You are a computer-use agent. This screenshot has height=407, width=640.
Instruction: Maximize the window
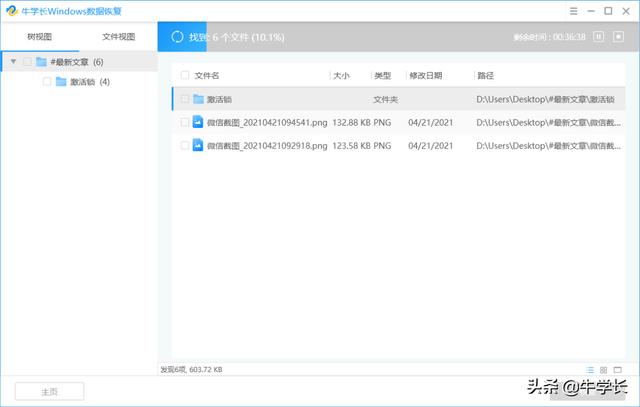(608, 11)
